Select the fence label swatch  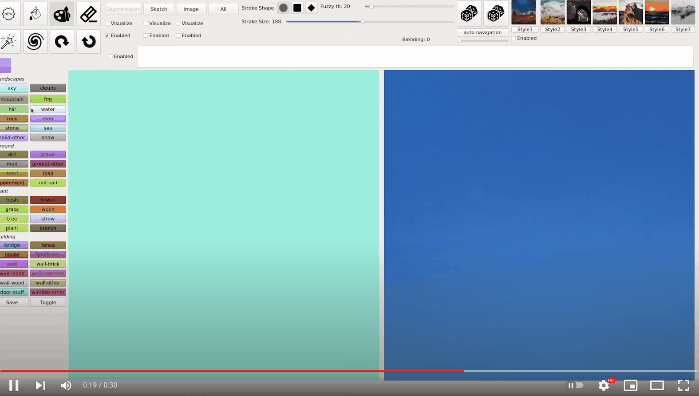click(x=48, y=245)
